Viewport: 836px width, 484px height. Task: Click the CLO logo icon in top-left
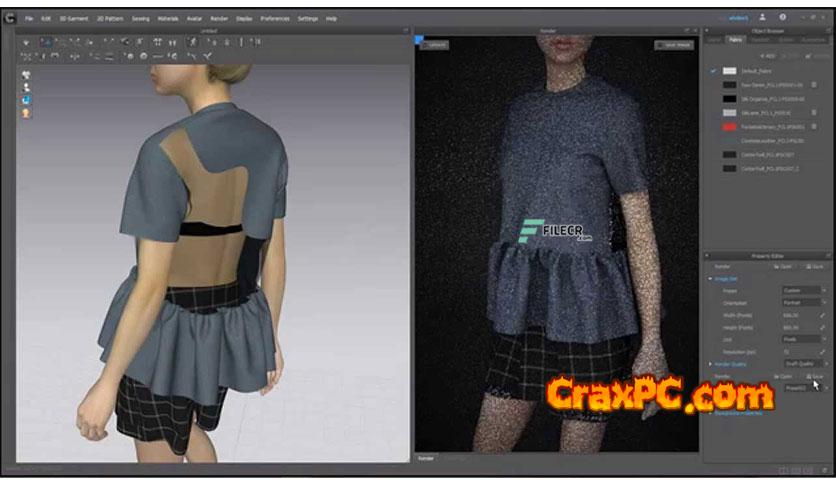(x=11, y=18)
